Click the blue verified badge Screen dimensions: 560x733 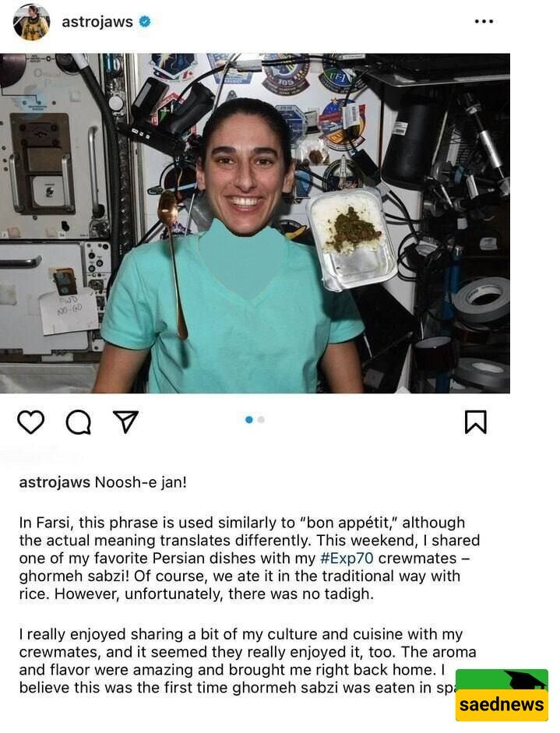click(x=145, y=22)
